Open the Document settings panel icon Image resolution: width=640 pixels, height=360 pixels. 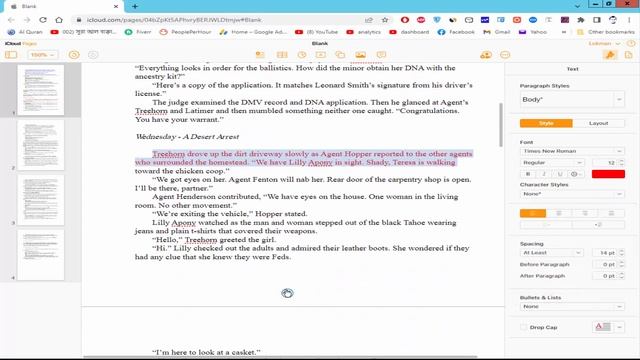tap(629, 55)
